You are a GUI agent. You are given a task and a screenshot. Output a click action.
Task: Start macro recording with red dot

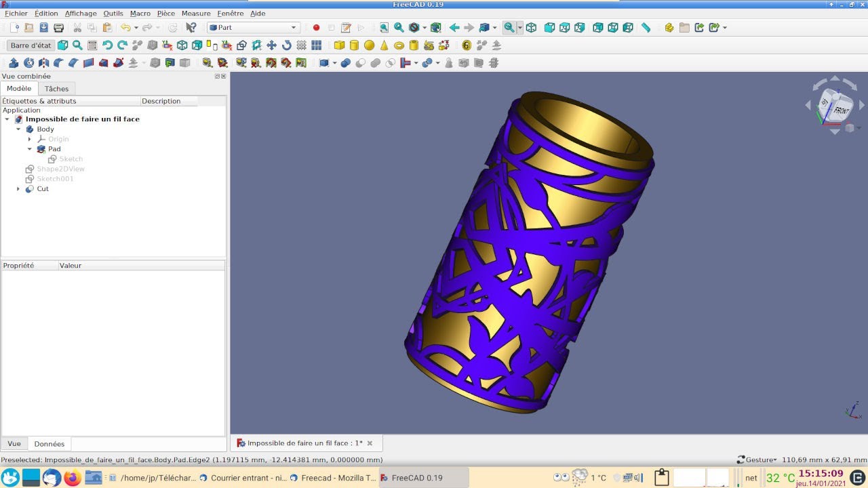click(316, 28)
